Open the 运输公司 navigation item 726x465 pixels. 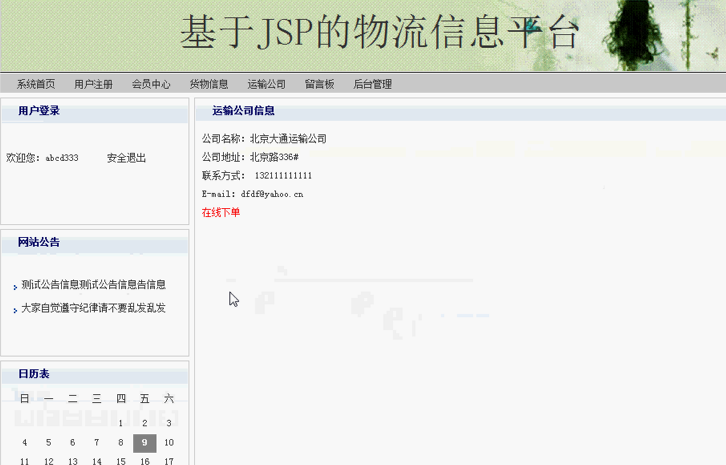[266, 85]
